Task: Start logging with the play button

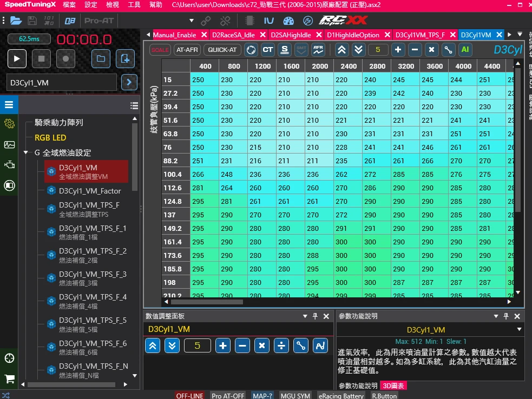Action: [x=17, y=58]
